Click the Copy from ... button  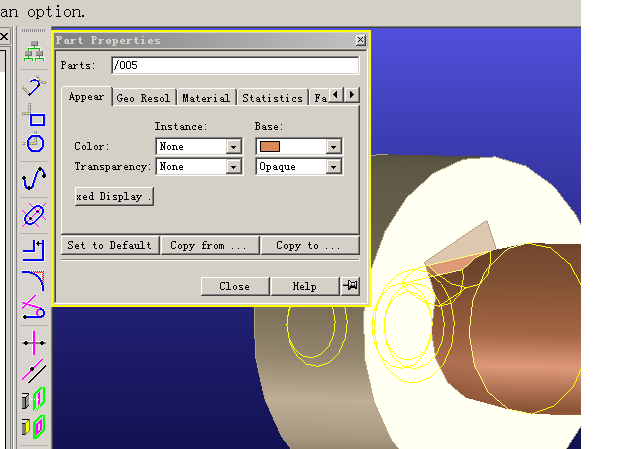pos(210,245)
